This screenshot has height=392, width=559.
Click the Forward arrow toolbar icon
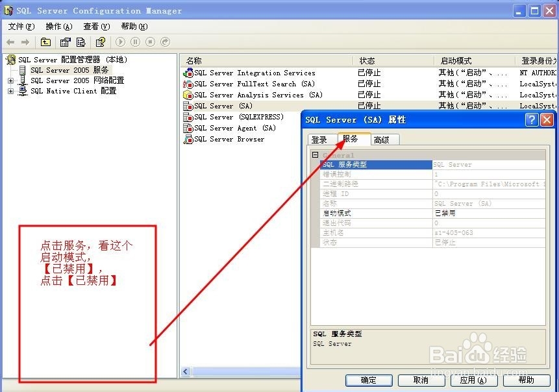click(25, 42)
